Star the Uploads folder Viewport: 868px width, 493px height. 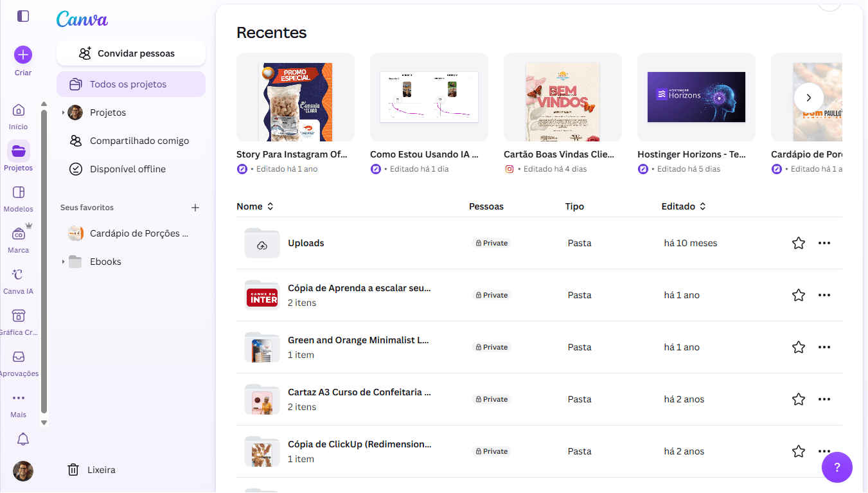coord(799,243)
